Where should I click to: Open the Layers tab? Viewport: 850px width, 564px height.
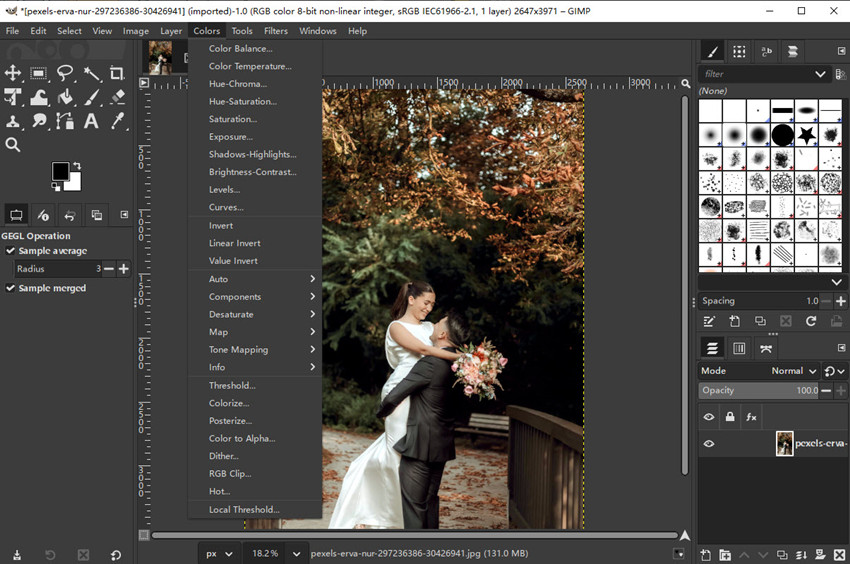tap(712, 348)
